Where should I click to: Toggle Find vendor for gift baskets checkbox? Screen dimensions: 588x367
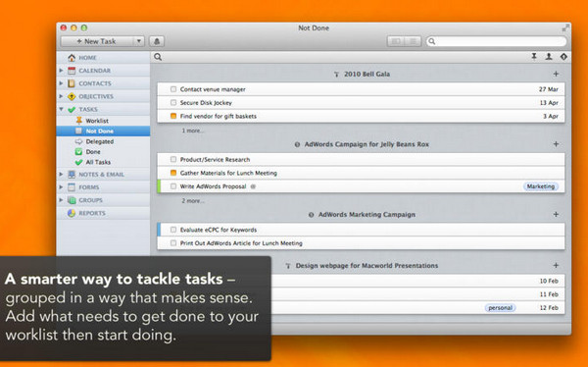click(173, 116)
